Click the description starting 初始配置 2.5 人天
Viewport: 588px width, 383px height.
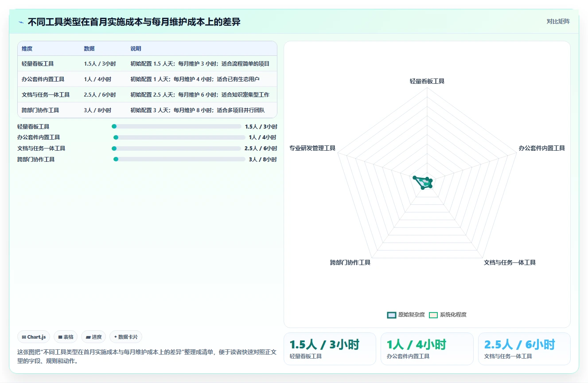coord(200,95)
